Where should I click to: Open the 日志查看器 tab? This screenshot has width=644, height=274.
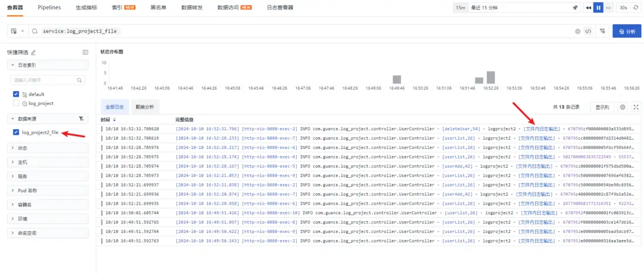point(280,8)
